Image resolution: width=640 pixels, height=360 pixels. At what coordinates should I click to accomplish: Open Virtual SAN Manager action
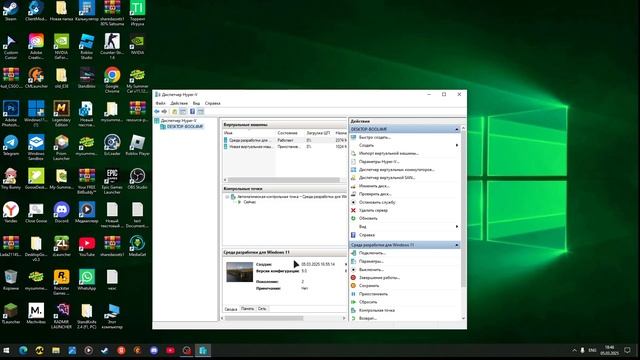tap(387, 178)
